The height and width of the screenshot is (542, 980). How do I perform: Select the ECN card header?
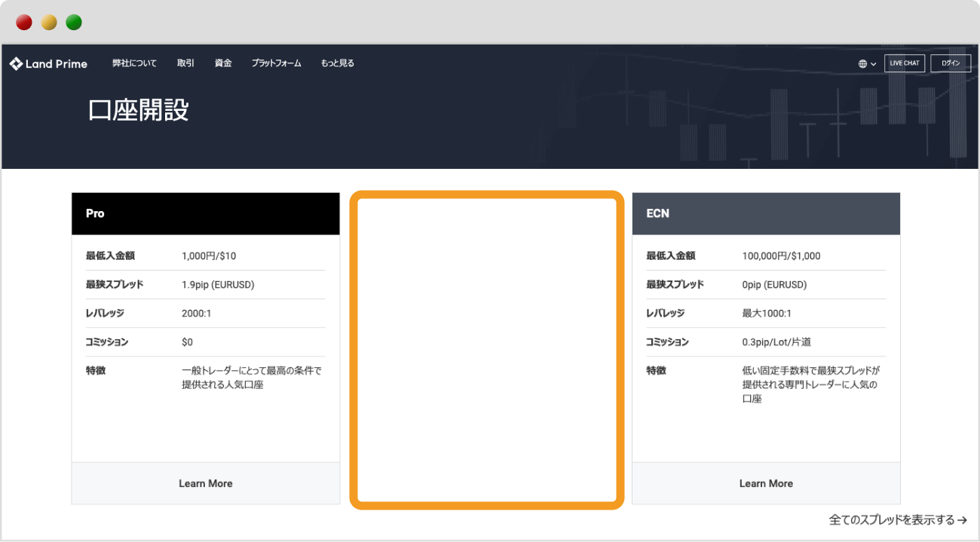point(766,213)
